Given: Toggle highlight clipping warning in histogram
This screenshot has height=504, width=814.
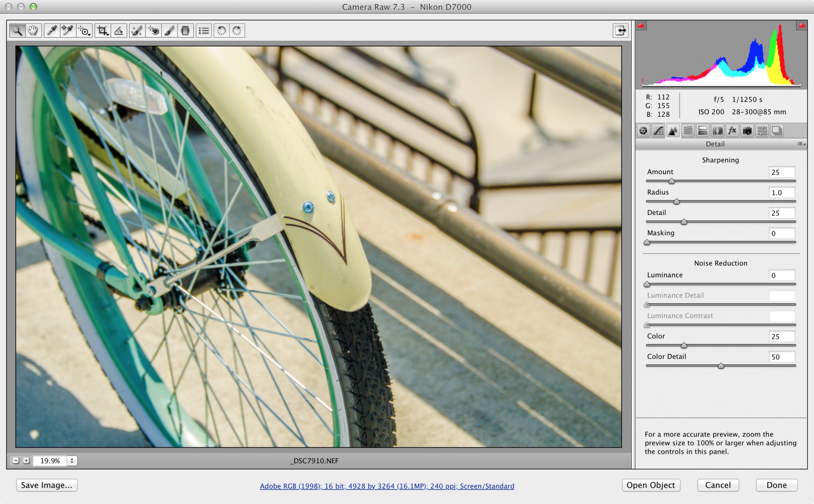Looking at the screenshot, I should click(802, 25).
